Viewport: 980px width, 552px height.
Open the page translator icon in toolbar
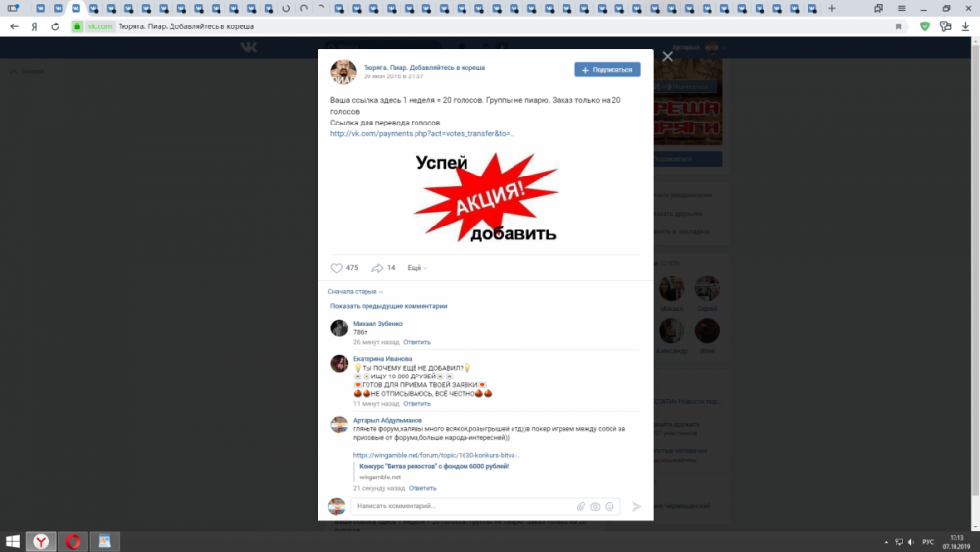(945, 26)
